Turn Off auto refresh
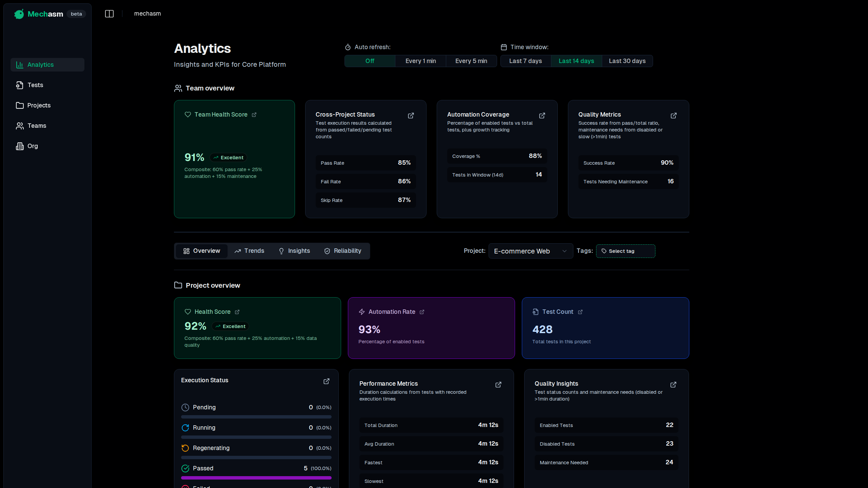This screenshot has width=868, height=488. pos(370,61)
